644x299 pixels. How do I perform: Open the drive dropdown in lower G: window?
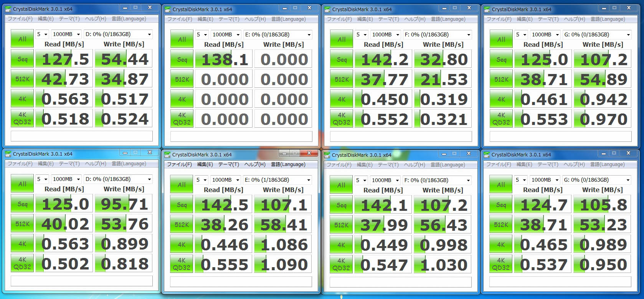click(597, 180)
